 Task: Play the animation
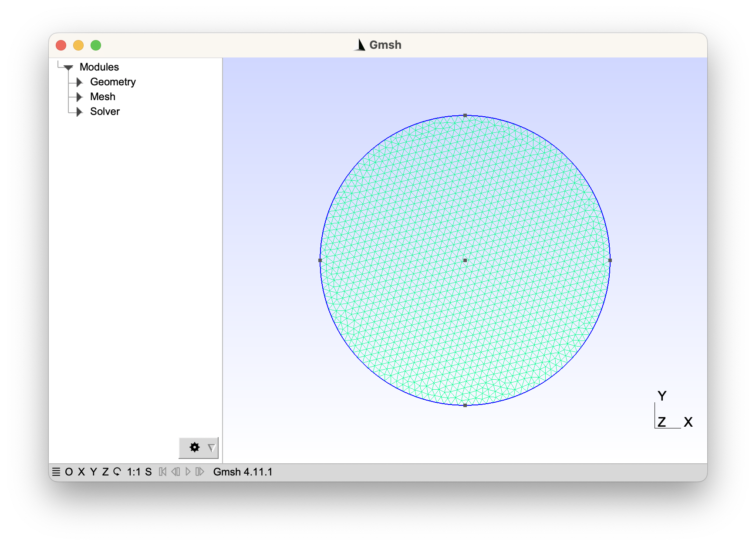pos(188,472)
